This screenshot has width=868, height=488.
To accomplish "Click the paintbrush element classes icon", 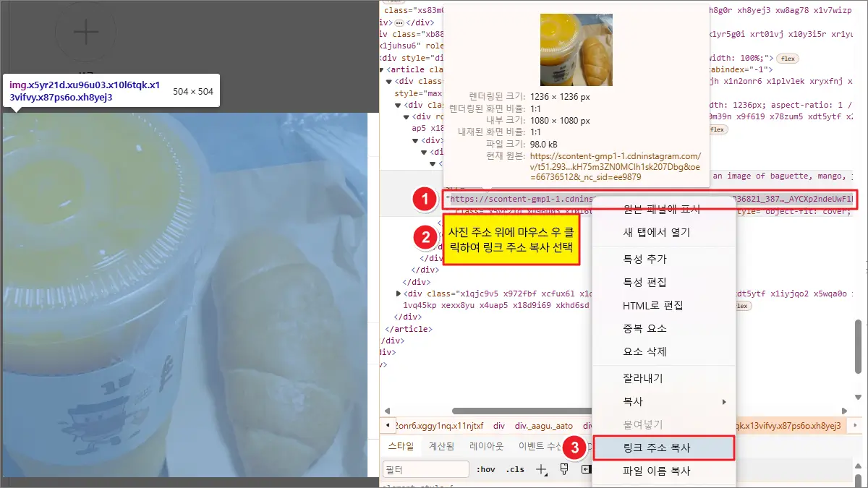I will (x=564, y=469).
